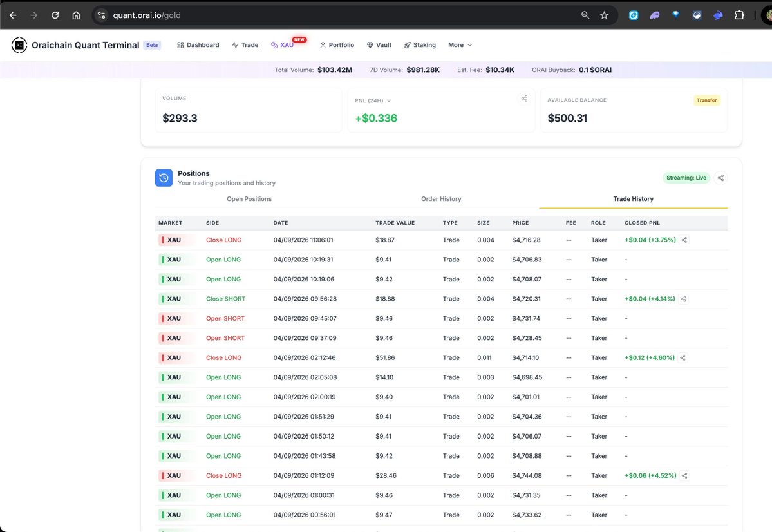Share the +$0.06 (+4.52%) closed PNL
Viewport: 772px width, 532px height.
tap(685, 475)
